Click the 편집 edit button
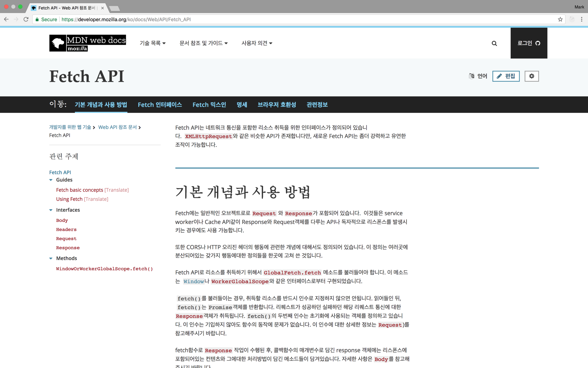 tap(506, 76)
